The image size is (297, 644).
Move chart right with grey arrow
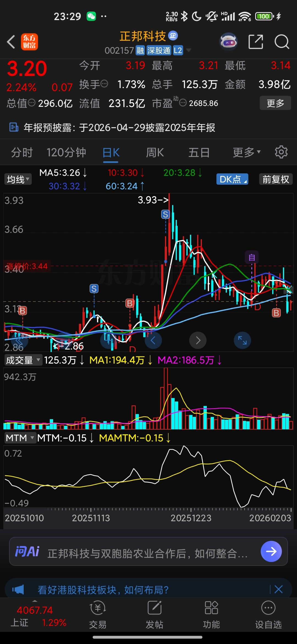(x=198, y=340)
